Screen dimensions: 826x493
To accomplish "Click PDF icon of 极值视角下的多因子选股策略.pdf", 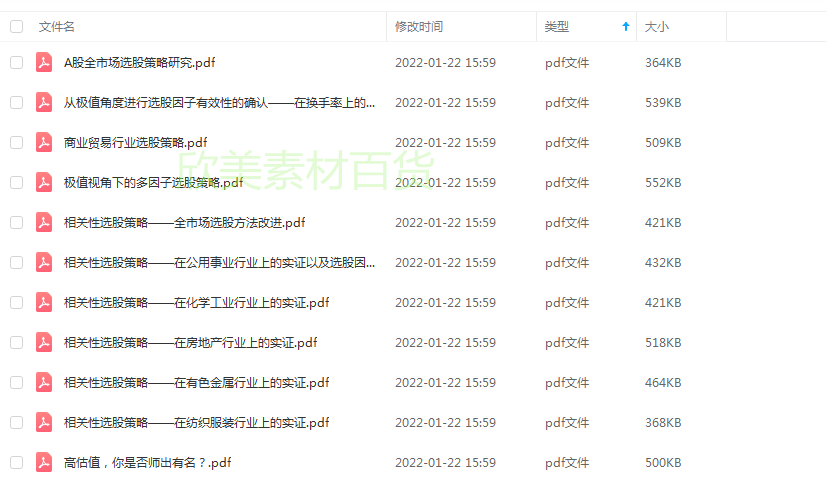I will (44, 182).
